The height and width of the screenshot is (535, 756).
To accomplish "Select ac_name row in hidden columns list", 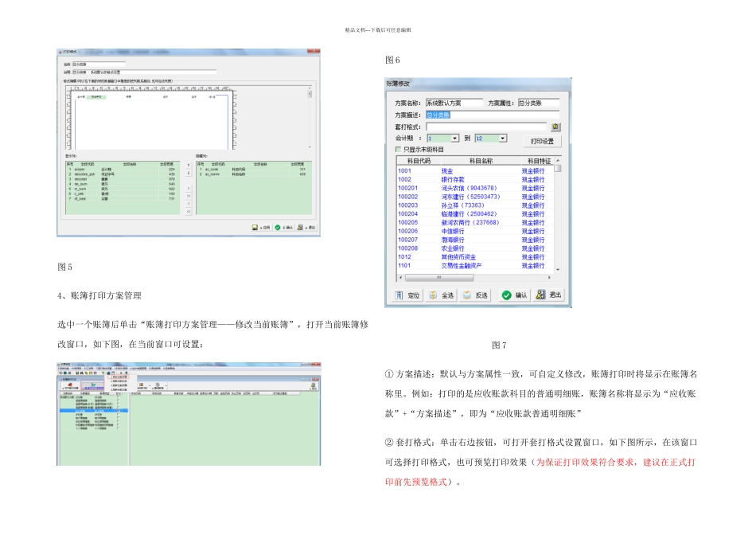I will (x=254, y=174).
